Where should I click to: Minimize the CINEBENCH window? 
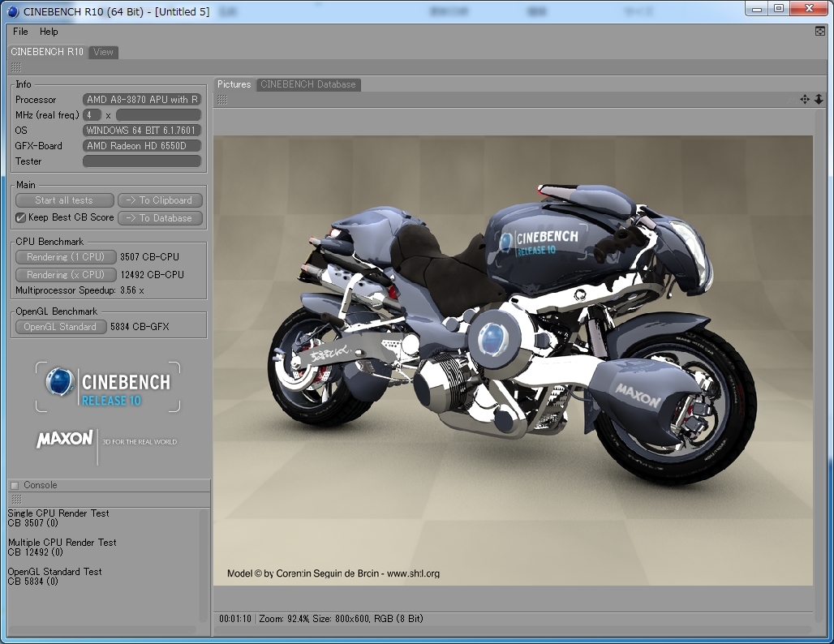pyautogui.click(x=757, y=8)
